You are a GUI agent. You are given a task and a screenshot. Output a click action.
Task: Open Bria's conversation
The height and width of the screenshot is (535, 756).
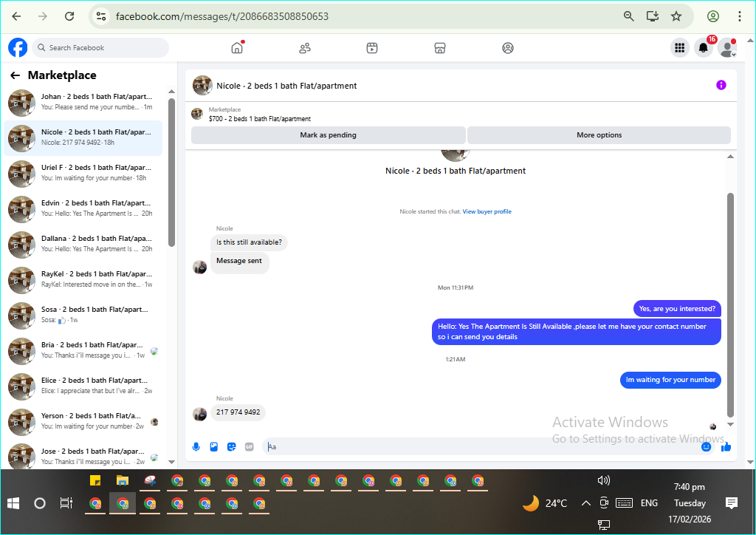83,351
